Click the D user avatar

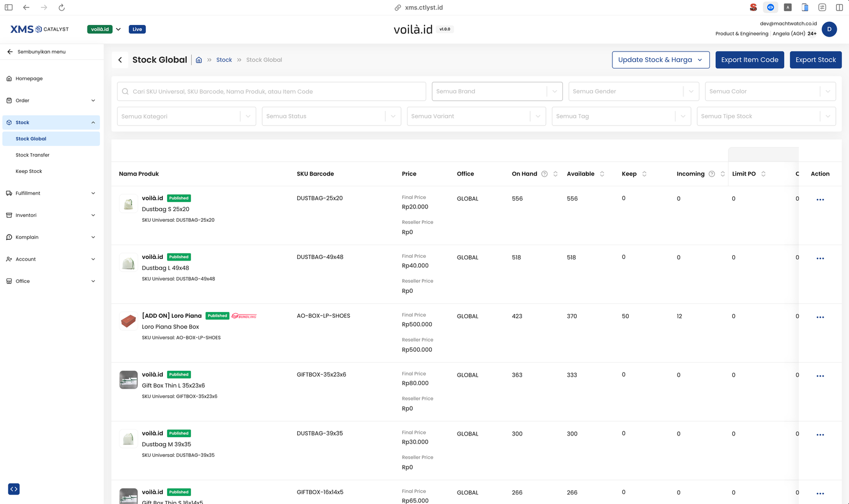[x=829, y=29]
